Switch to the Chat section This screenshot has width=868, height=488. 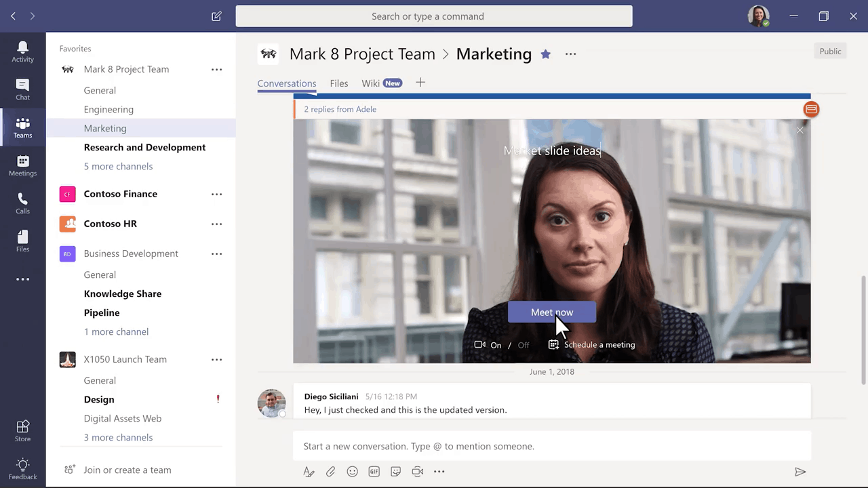(x=22, y=89)
